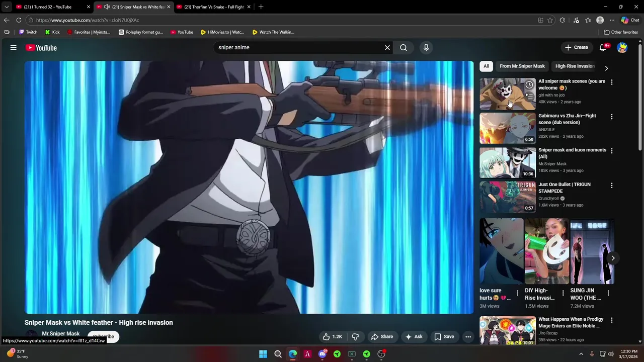
Task: Add 'All sniper mask scenes' to queue
Action: pyautogui.click(x=529, y=96)
